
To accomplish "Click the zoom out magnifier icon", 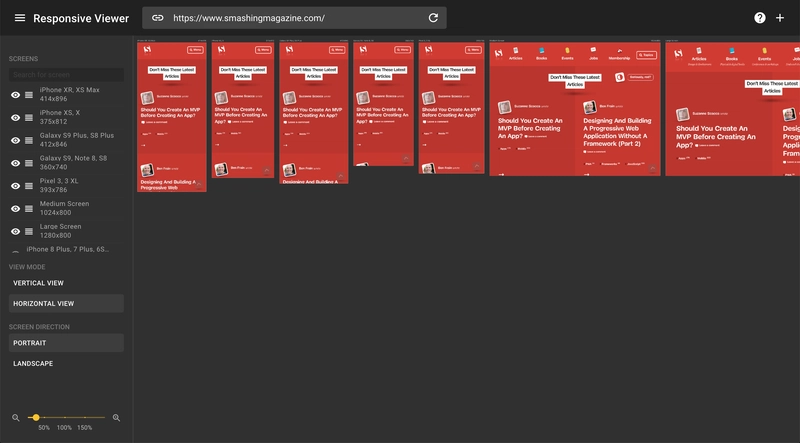I will 16,417.
